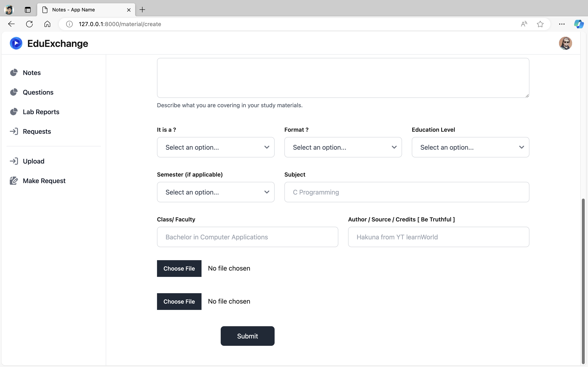Click the browser home icon
Screen dimensions: 588x367
click(47, 24)
